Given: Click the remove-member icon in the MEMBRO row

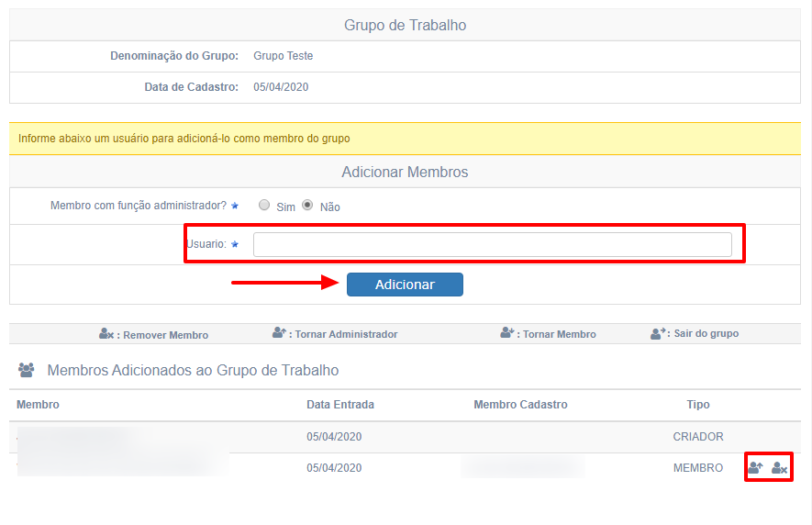Looking at the screenshot, I should point(780,468).
